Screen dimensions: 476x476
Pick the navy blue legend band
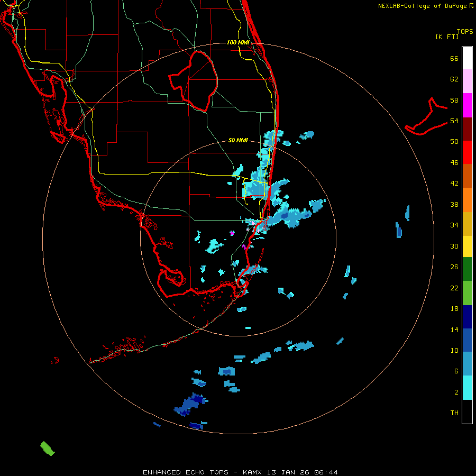tap(467, 317)
